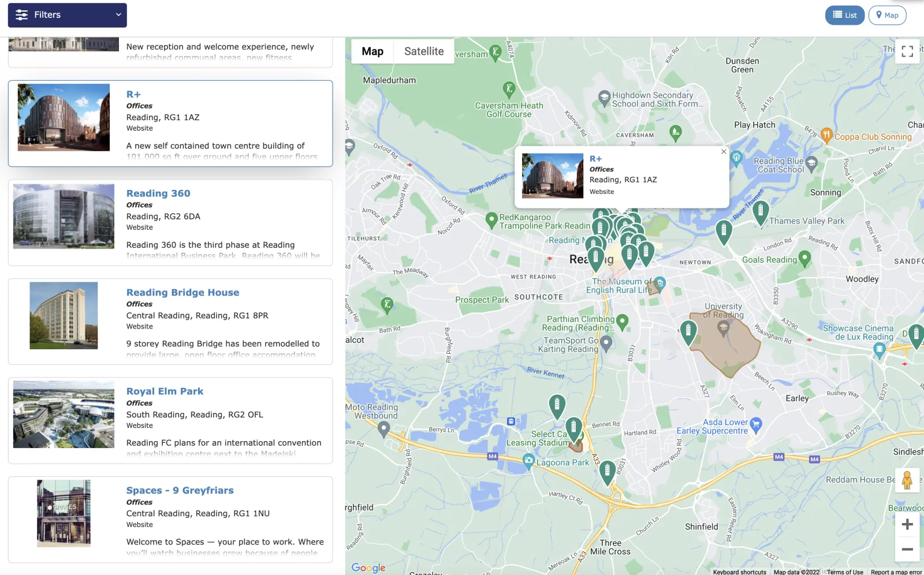The height and width of the screenshot is (575, 924).
Task: Click R+ thumbnail in map popup
Action: (x=553, y=176)
